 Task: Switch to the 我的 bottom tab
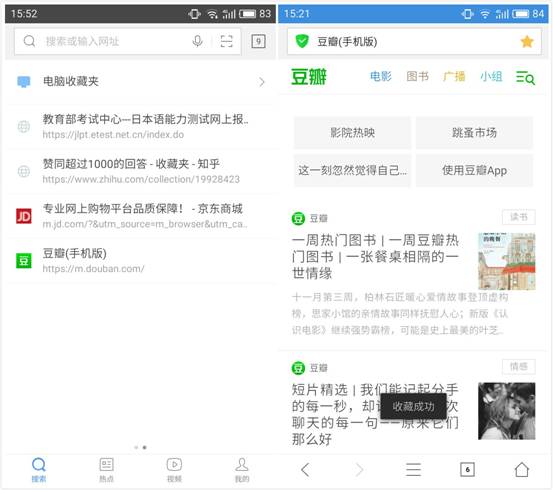coord(242,470)
